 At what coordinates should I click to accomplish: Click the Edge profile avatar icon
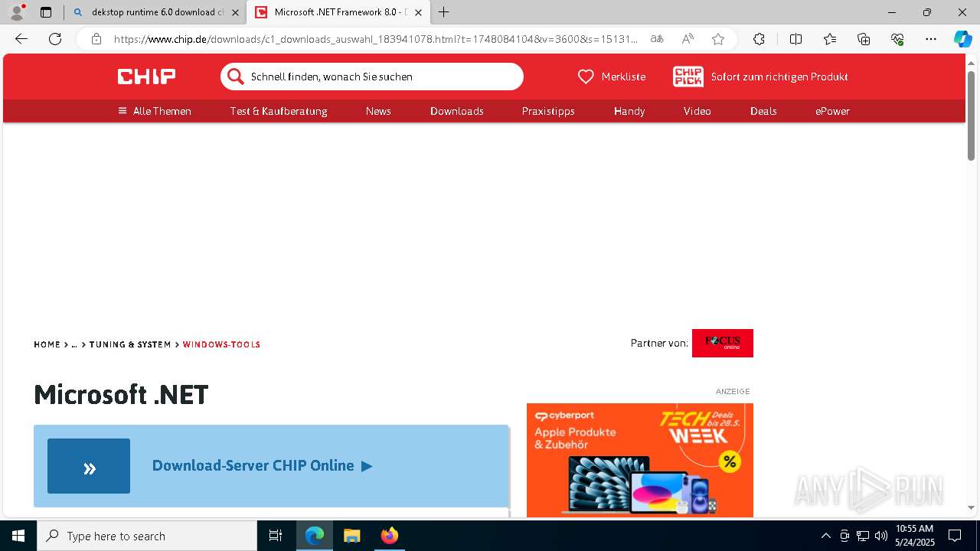[17, 12]
